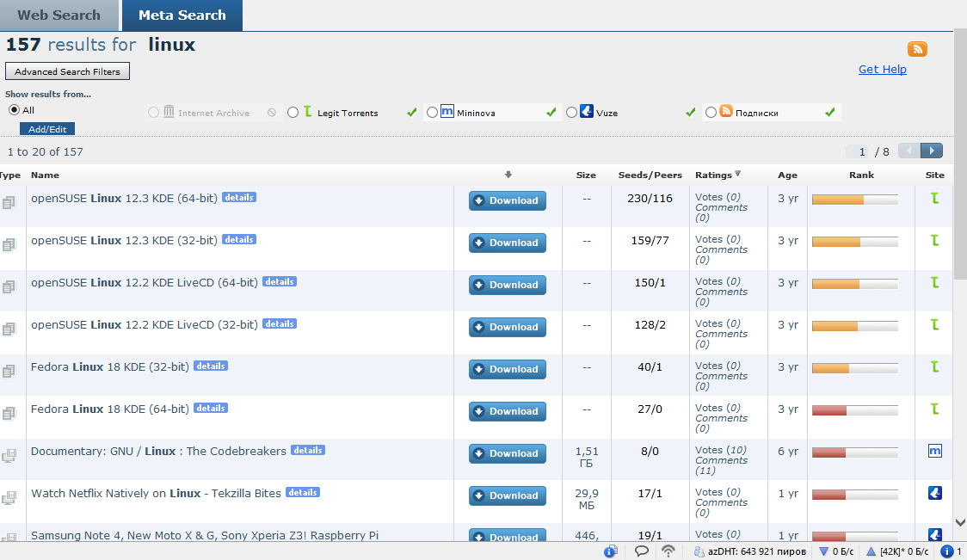
Task: Click the Legit Torrents site icon for Fedora 64-bit
Action: 935,409
